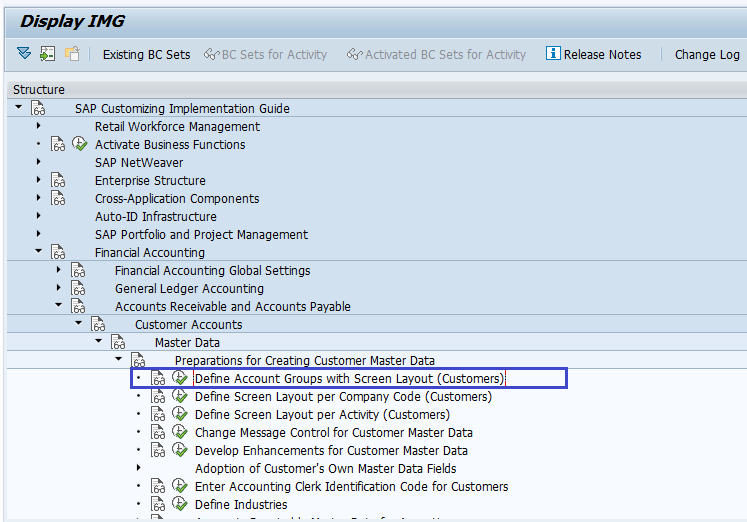Open documentation icon for Cross-Application Components
The width and height of the screenshot is (747, 522).
pyautogui.click(x=58, y=198)
